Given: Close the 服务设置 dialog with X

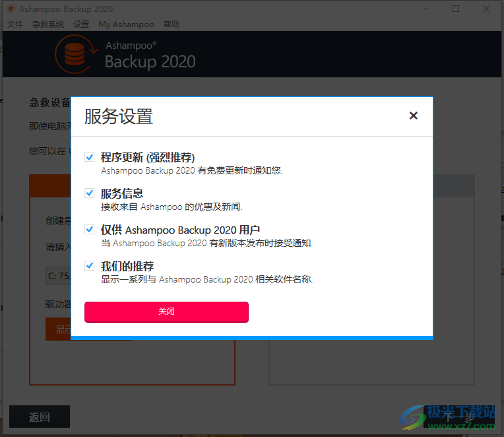Looking at the screenshot, I should pos(414,116).
